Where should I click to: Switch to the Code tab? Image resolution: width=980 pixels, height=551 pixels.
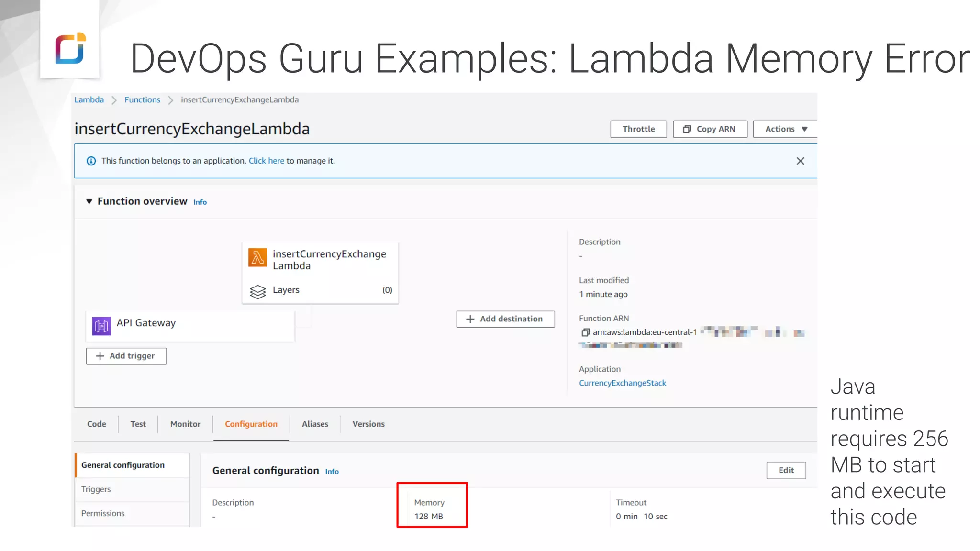97,424
